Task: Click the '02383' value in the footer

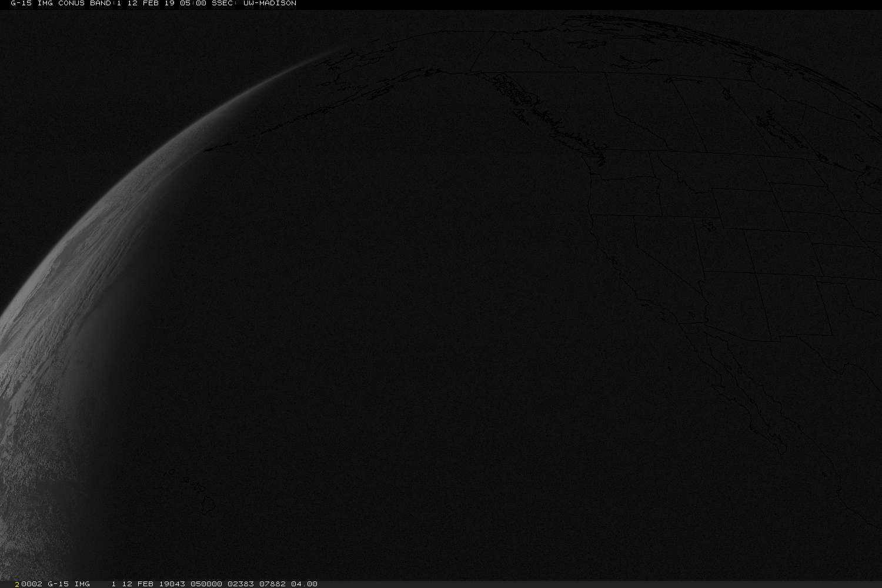Action: (241, 584)
